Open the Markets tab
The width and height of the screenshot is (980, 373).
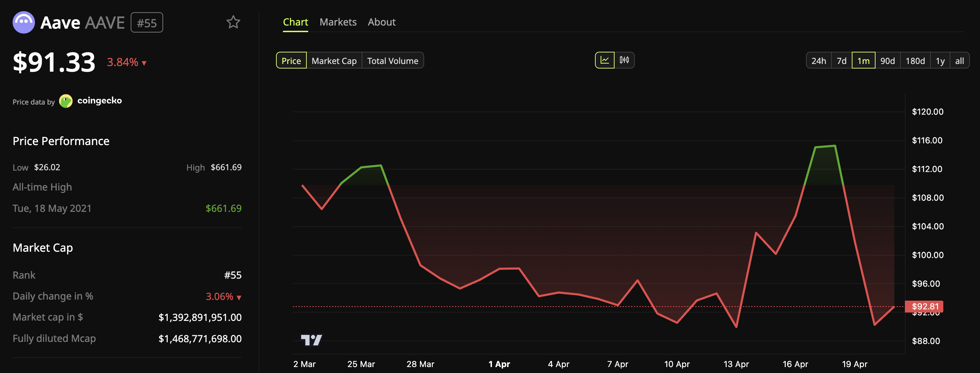click(x=338, y=22)
